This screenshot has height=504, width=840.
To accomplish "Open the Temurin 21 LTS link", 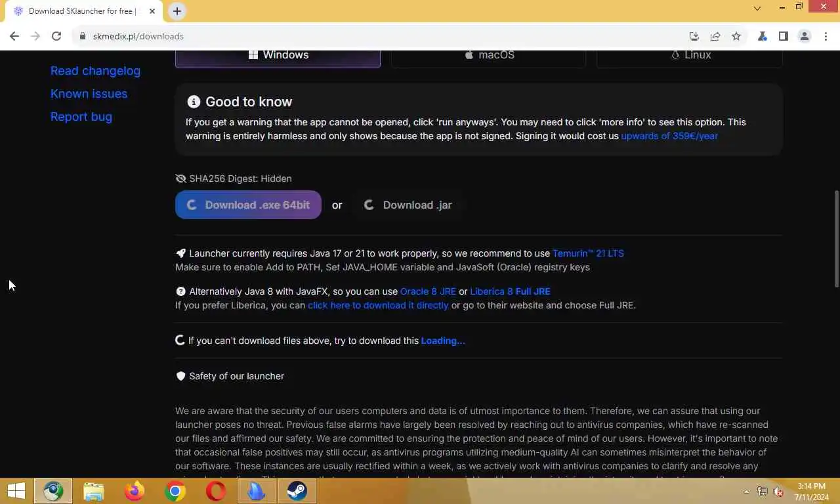I will click(x=588, y=253).
